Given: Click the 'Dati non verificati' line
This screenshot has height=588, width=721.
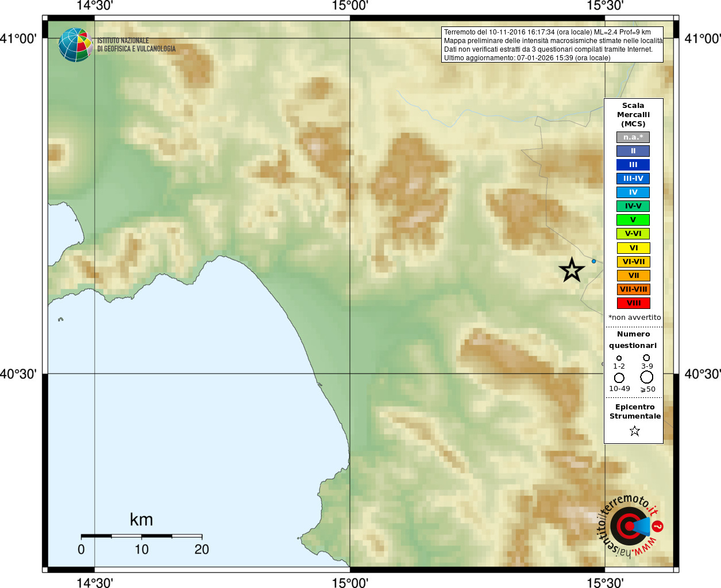Looking at the screenshot, I should pos(548,49).
